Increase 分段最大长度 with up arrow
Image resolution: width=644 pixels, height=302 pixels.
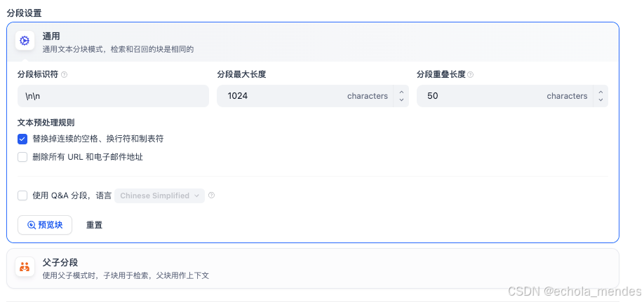pyautogui.click(x=401, y=92)
